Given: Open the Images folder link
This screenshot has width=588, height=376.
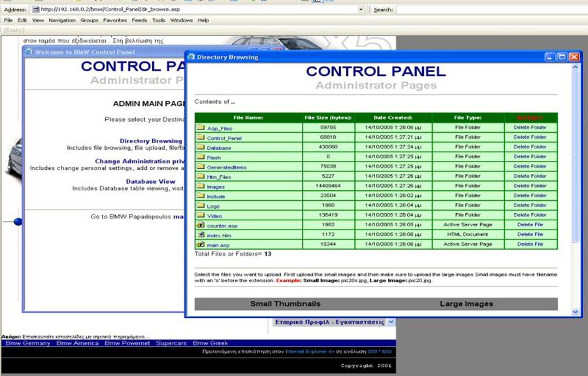Looking at the screenshot, I should [216, 187].
